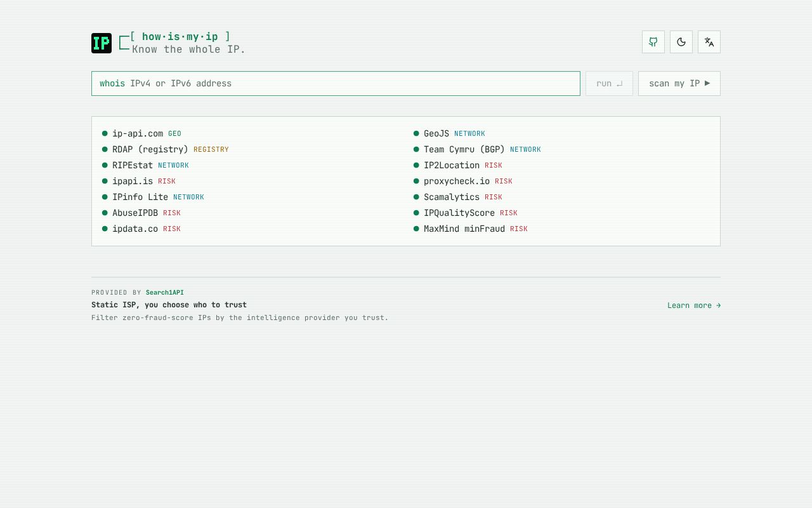Screen dimensions: 812x508
Task: Follow the Learn more link
Action: [694, 305]
